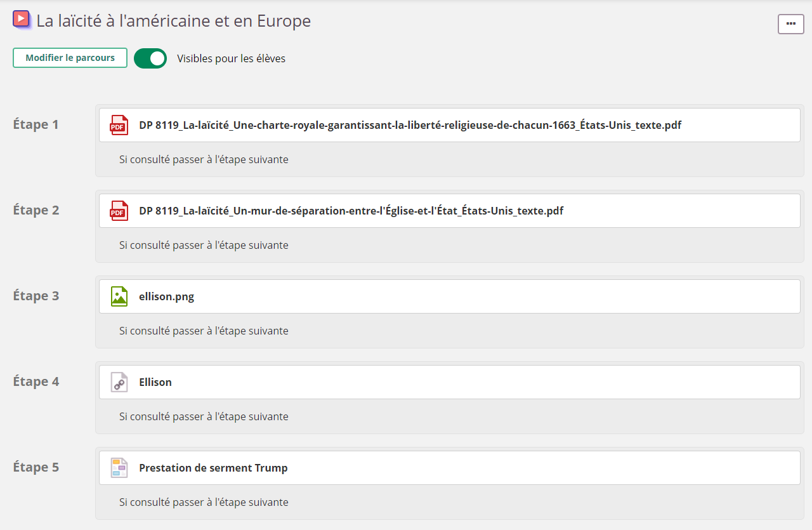The width and height of the screenshot is (812, 530).
Task: Click the parcours title La laïcité à l'américaine
Action: [x=173, y=21]
